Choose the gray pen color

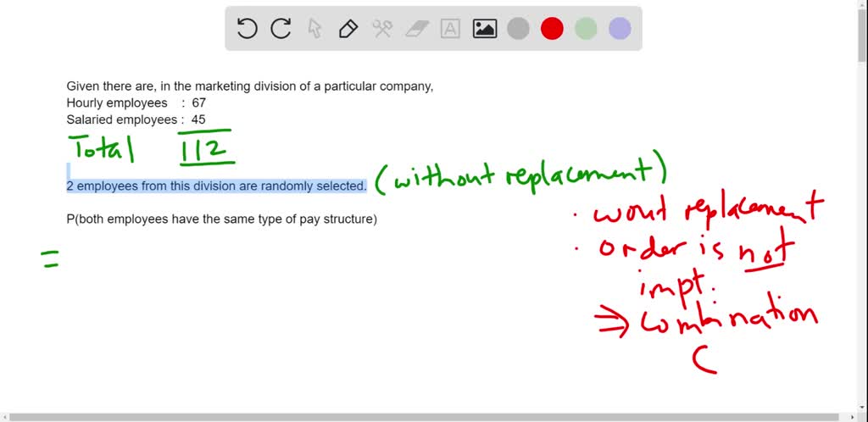click(518, 28)
